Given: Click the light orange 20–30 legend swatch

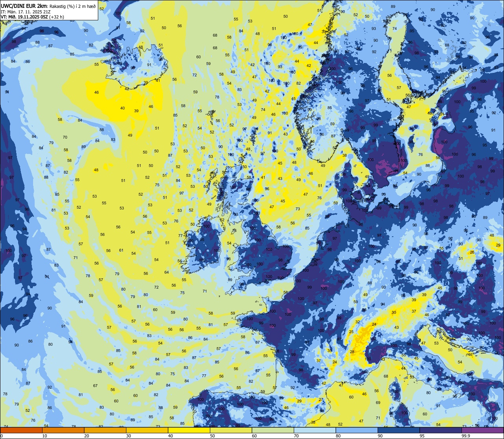Looking at the screenshot, I should tap(105, 430).
